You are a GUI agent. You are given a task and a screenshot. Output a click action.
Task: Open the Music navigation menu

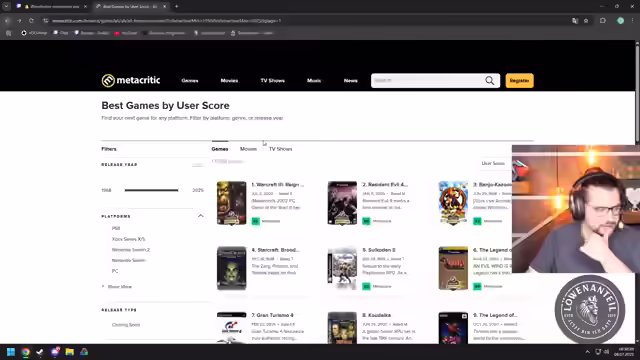(x=314, y=81)
